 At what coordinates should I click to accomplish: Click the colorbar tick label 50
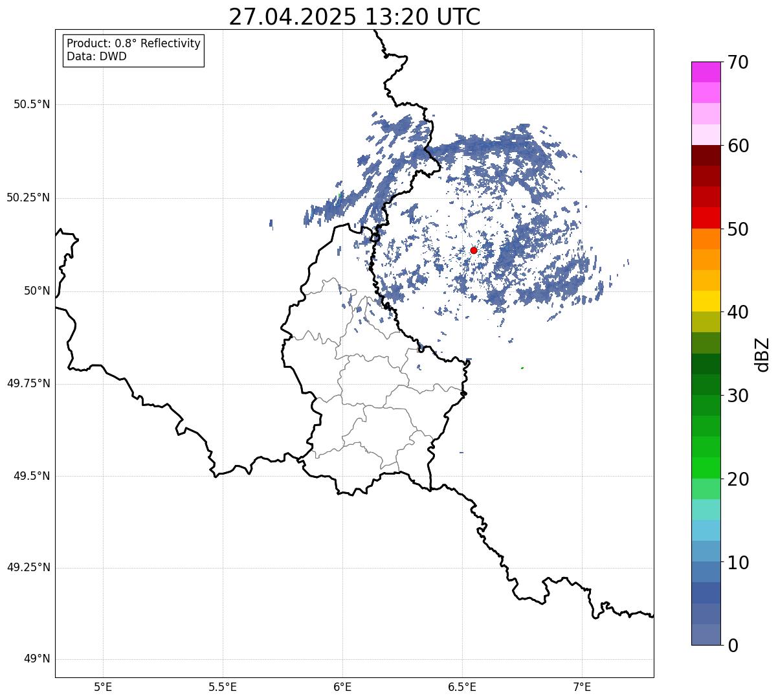[738, 229]
